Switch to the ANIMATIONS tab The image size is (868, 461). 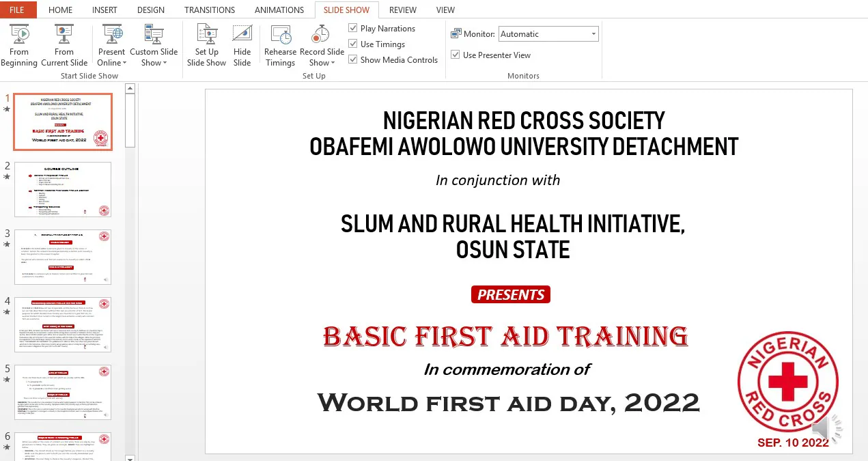(x=279, y=10)
